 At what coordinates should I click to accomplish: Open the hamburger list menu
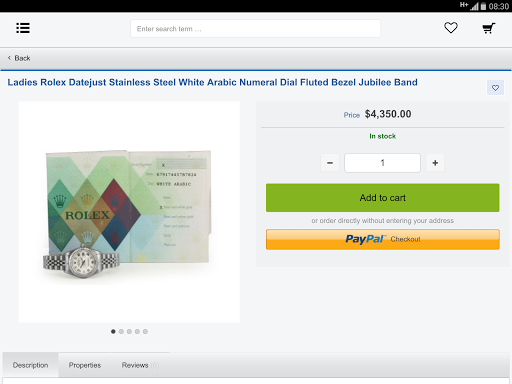(x=23, y=28)
